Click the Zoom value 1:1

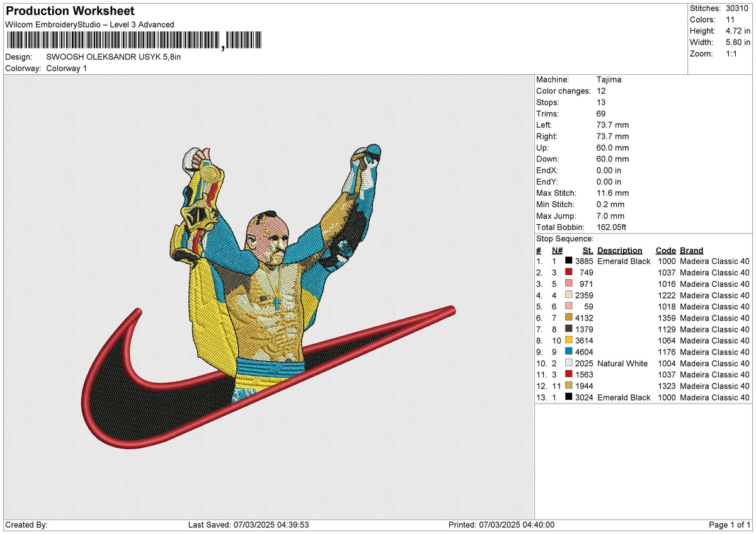point(731,54)
